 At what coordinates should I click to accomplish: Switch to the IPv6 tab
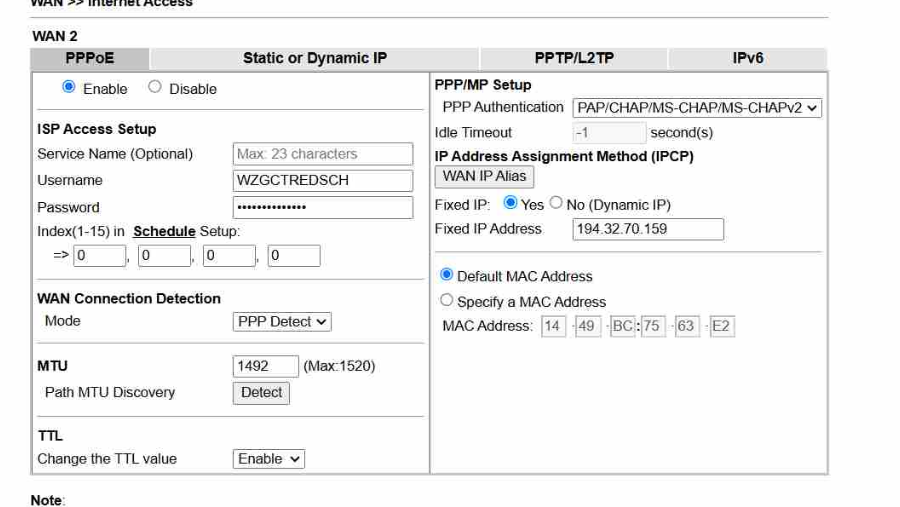(747, 58)
